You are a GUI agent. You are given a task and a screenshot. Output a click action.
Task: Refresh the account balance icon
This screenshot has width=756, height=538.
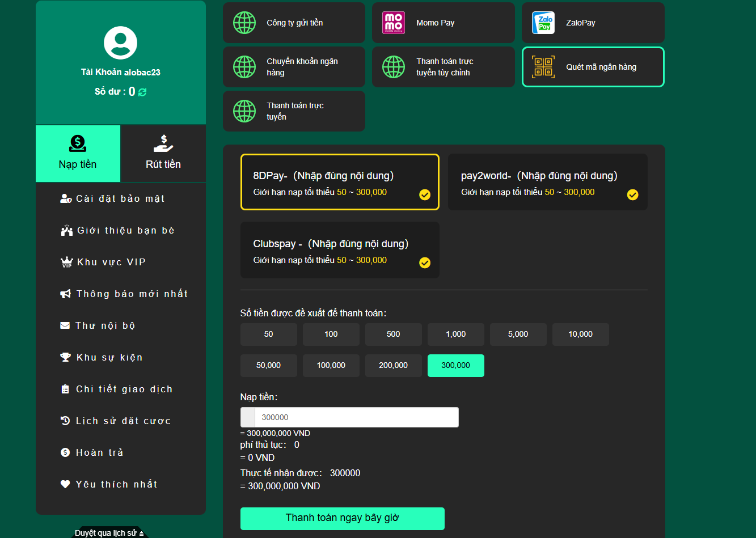coord(142,92)
